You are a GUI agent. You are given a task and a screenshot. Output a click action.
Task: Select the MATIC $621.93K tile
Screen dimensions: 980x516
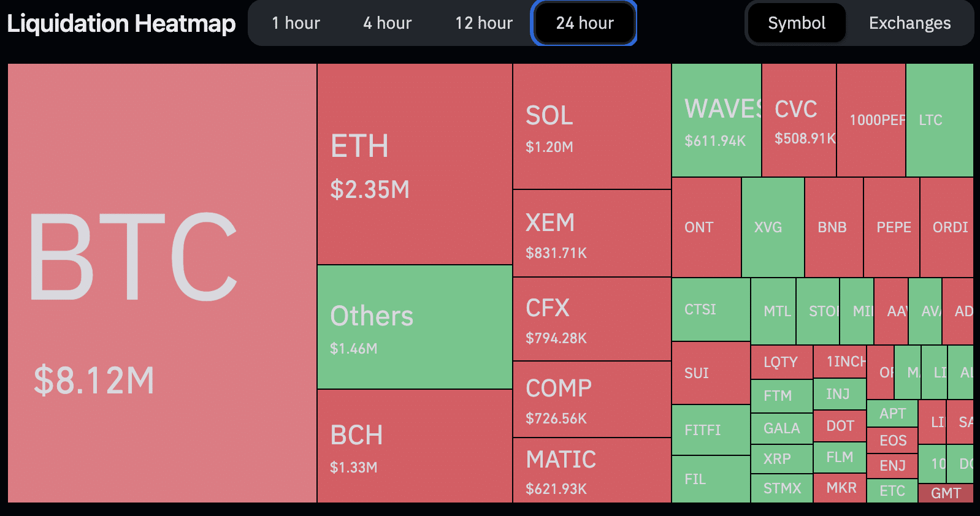pyautogui.click(x=592, y=471)
